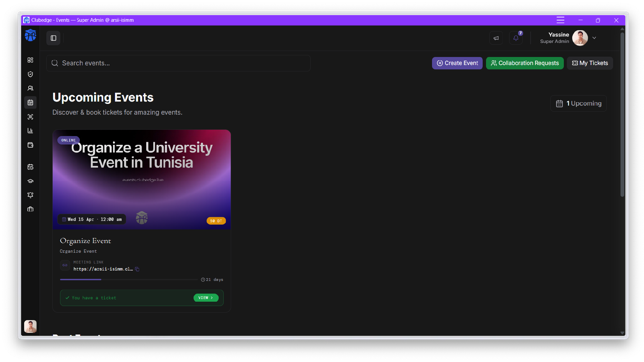The width and height of the screenshot is (644, 362).
Task: Open the Organize a University Event banner image
Action: (142, 179)
